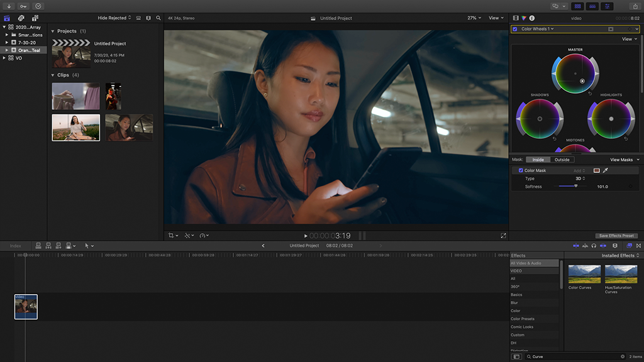Switch mask to Outside

(562, 160)
